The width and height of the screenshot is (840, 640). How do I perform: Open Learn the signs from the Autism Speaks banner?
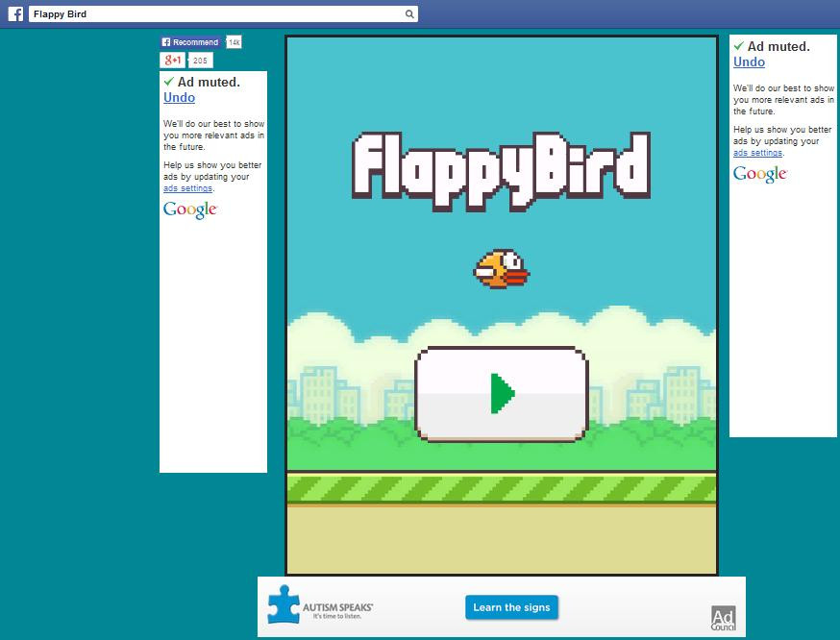click(510, 607)
